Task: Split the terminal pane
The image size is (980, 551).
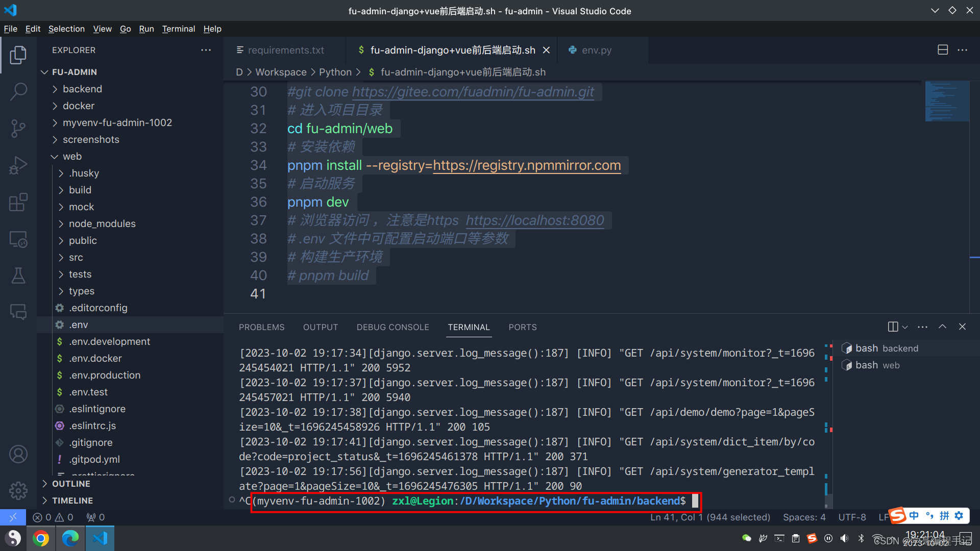Action: (892, 327)
